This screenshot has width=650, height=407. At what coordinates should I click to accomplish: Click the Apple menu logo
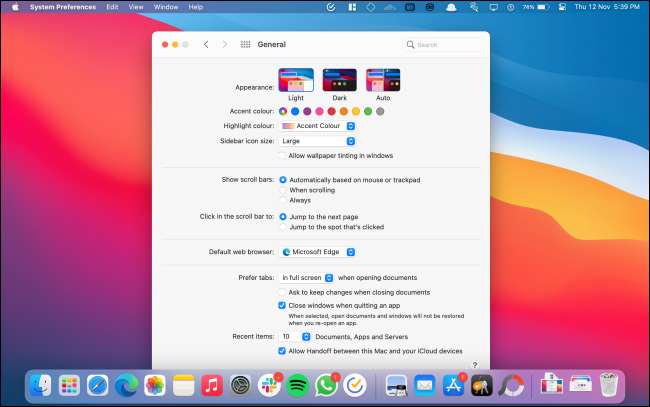(x=15, y=7)
